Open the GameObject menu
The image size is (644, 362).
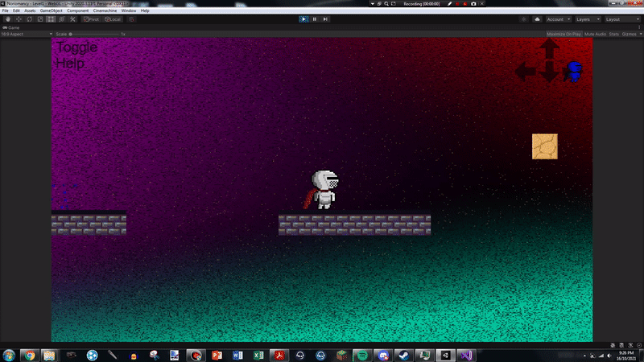tap(52, 10)
